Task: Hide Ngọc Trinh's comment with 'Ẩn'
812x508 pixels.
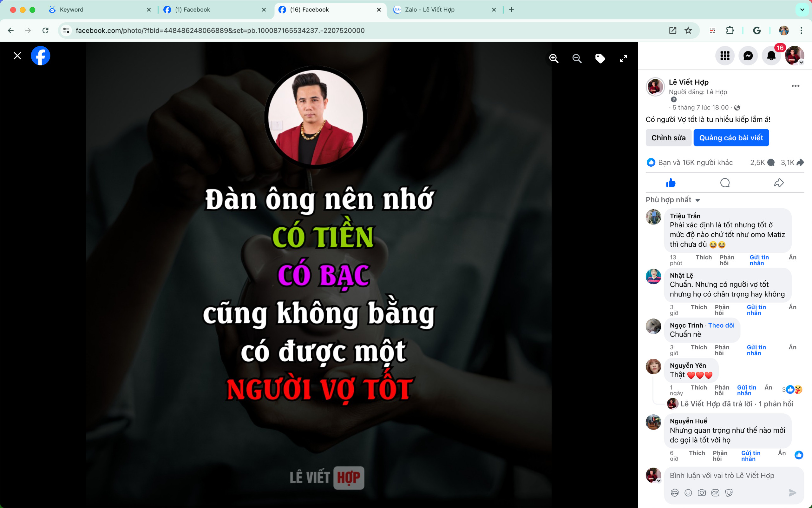Action: pyautogui.click(x=792, y=347)
